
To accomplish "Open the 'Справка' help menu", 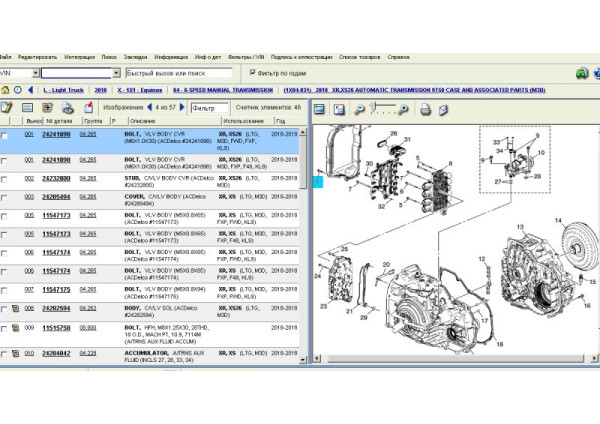I will tap(398, 57).
